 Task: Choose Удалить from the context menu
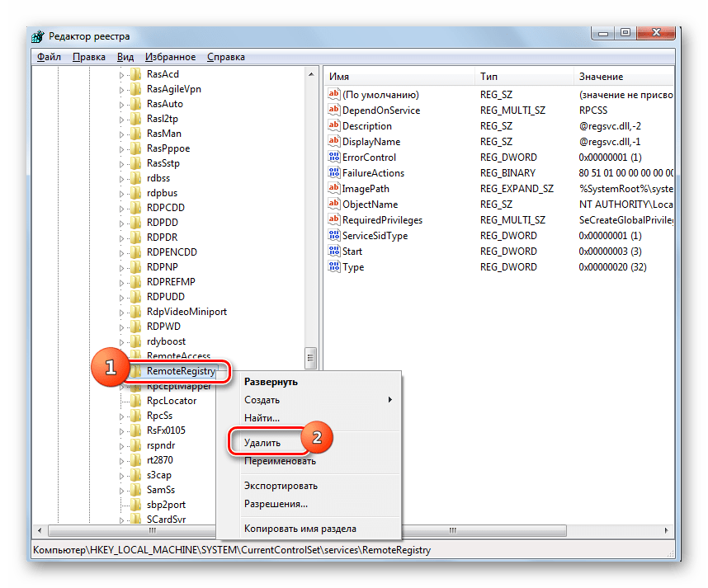coord(263,443)
